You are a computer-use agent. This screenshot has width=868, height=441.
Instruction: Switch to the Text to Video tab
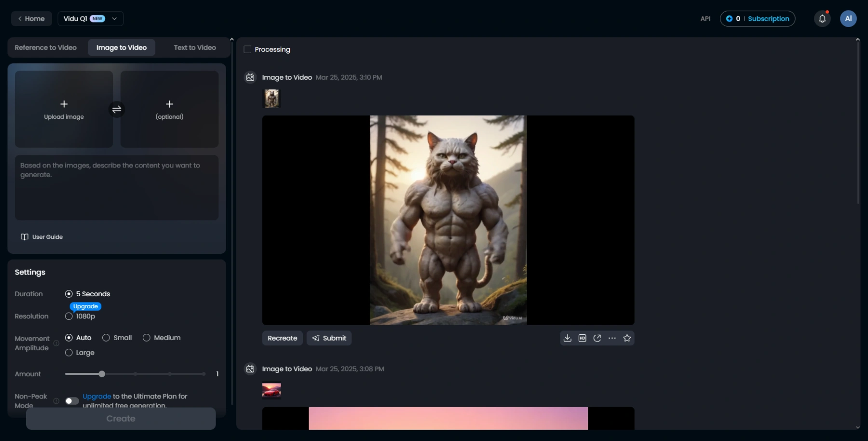[x=195, y=48]
